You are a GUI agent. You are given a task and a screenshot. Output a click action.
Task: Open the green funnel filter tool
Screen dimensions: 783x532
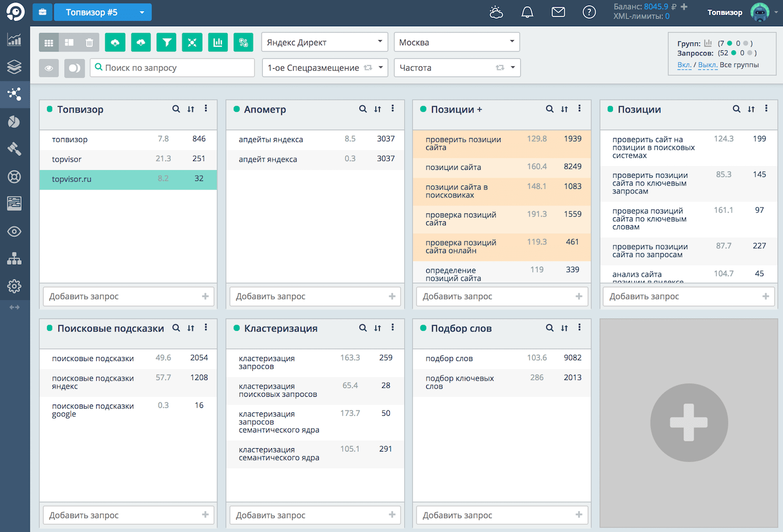pyautogui.click(x=167, y=42)
